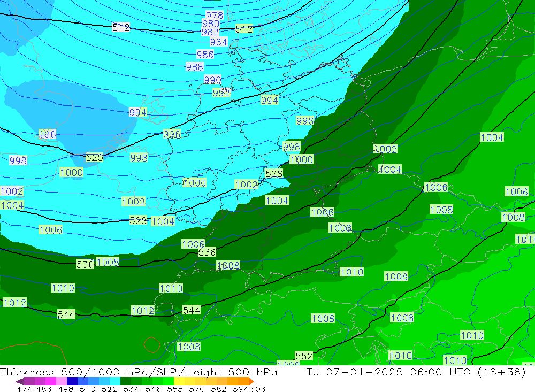The height and width of the screenshot is (392, 535).
Task: Click the 1012 label at the left map edge
Action: (14, 302)
